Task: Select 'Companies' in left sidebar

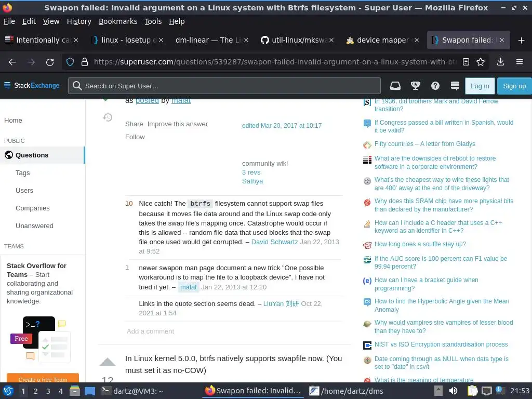Action: 33,208
